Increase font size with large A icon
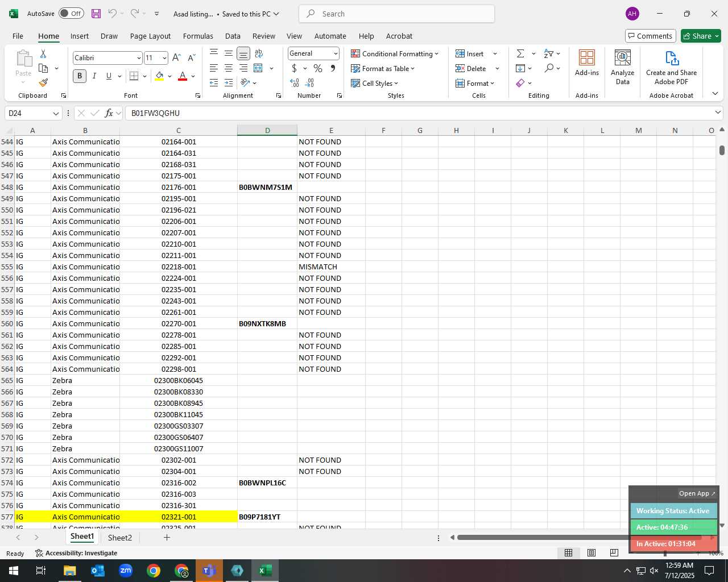Image resolution: width=728 pixels, height=582 pixels. [176, 58]
